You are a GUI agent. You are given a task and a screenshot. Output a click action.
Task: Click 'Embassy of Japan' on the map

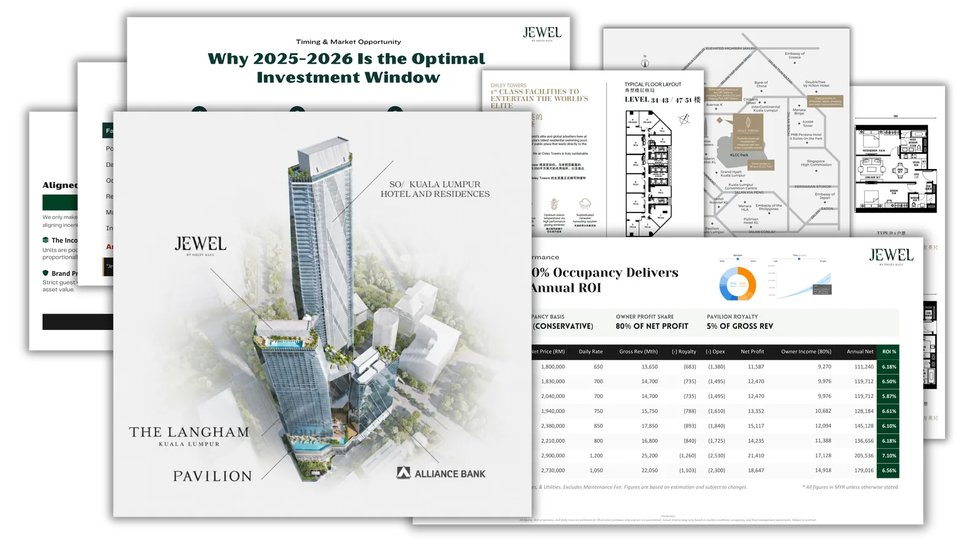[824, 196]
